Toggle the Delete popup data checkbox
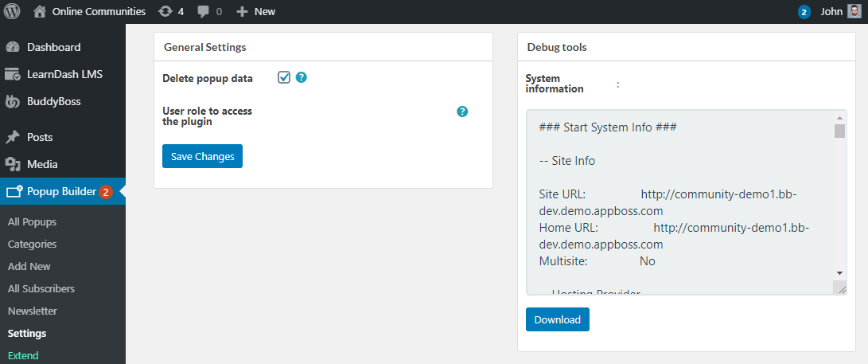 (x=284, y=77)
